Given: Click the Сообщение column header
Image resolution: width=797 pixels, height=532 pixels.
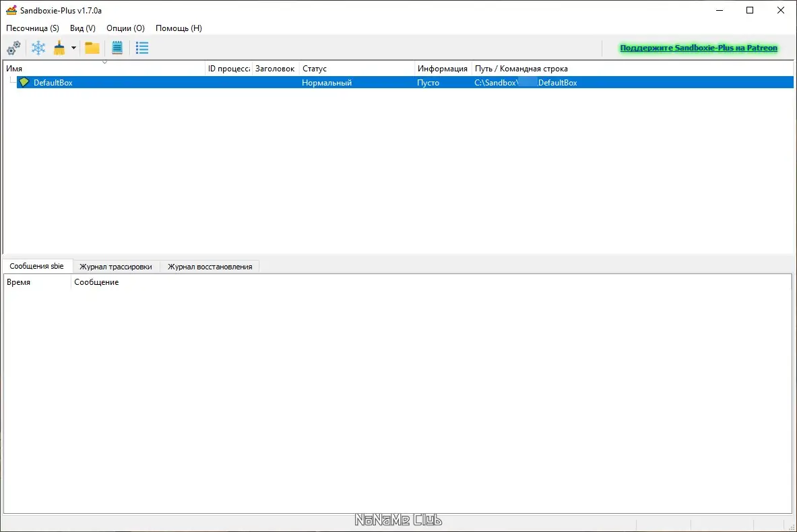Looking at the screenshot, I should point(431,282).
